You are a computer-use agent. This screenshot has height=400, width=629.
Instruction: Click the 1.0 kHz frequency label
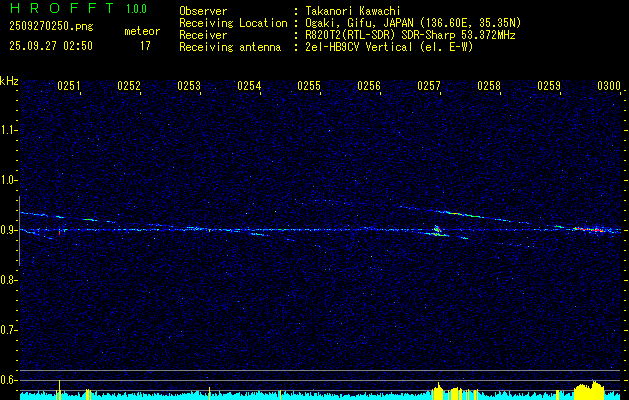click(x=8, y=180)
